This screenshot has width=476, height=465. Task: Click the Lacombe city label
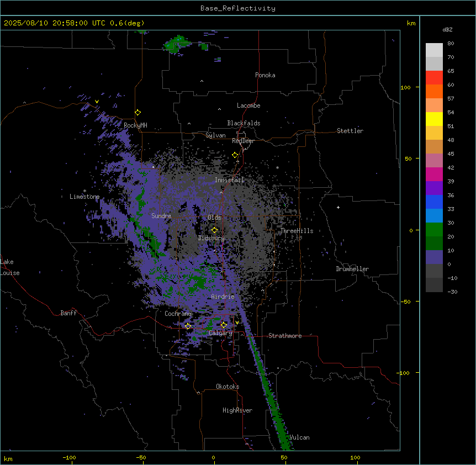click(x=248, y=105)
